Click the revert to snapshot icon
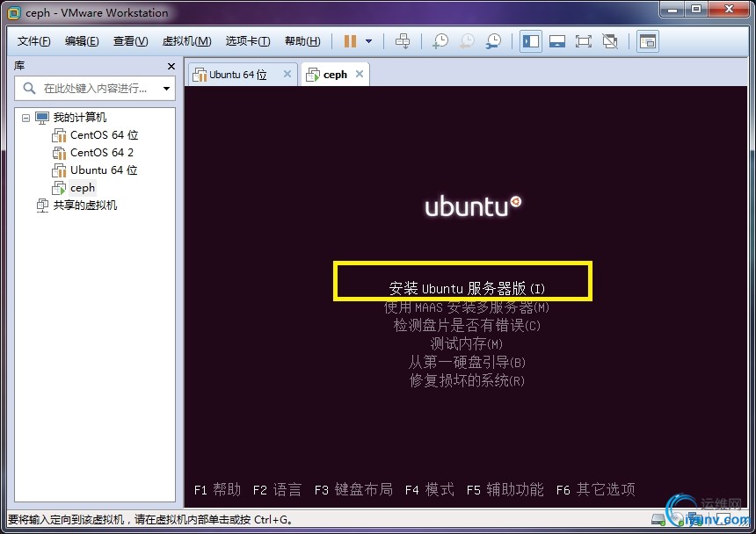 [x=466, y=41]
